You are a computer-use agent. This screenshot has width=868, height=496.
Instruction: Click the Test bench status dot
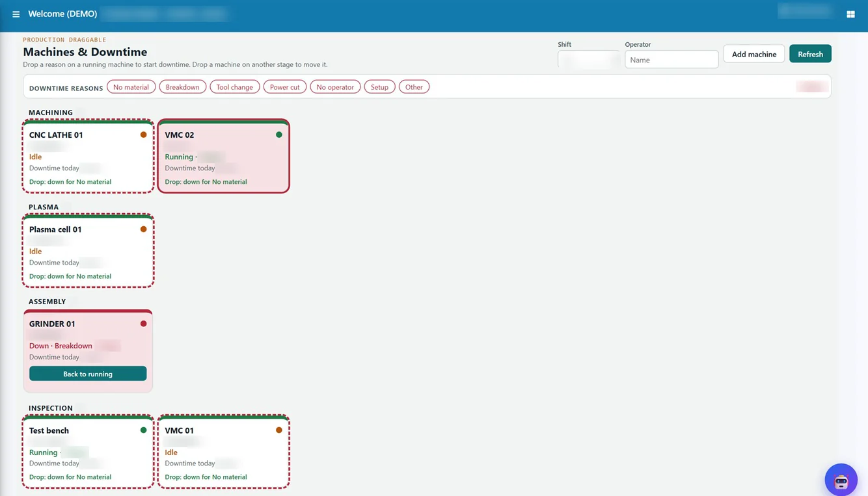[x=143, y=430]
